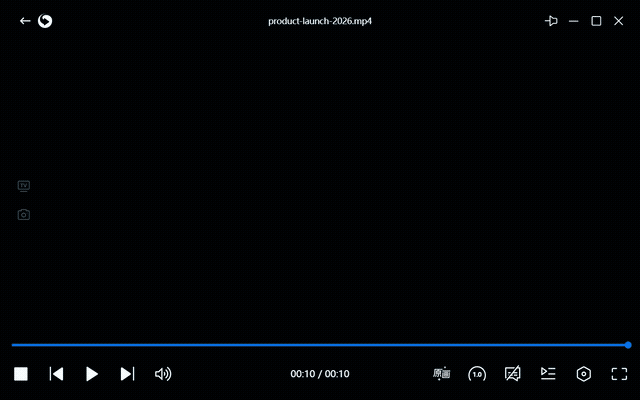The image size is (640, 400).
Task: Open the original picture quality selector
Action: tap(442, 373)
